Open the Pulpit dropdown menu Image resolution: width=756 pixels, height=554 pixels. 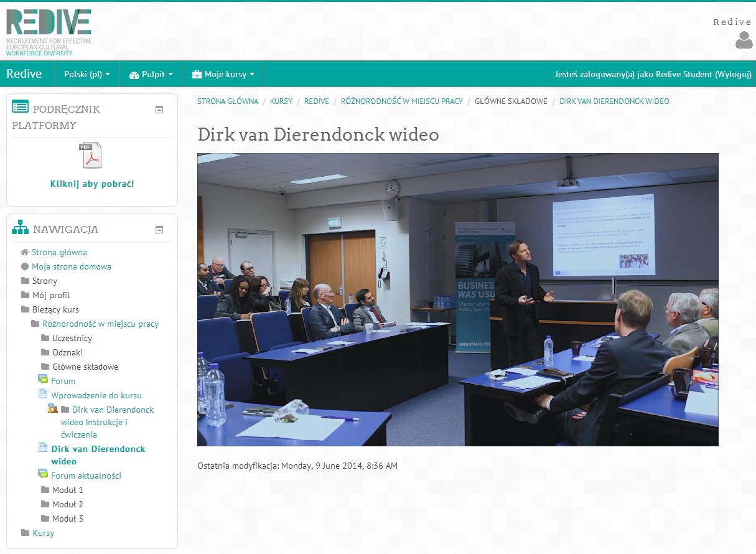151,74
